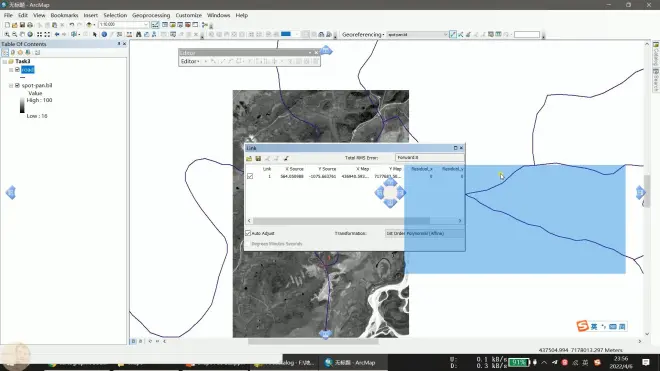Select the Zoom In tool
Screen dimensions: 660x371
pos(7,35)
